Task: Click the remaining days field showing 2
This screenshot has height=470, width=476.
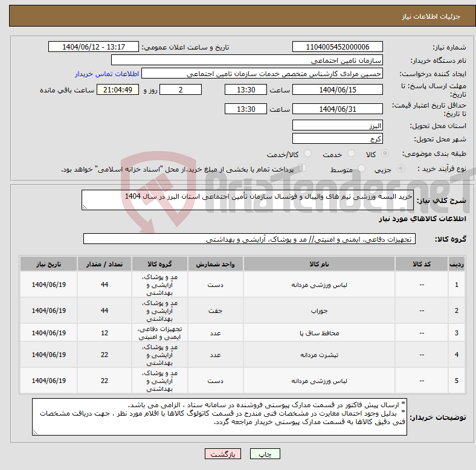Action: (x=181, y=90)
